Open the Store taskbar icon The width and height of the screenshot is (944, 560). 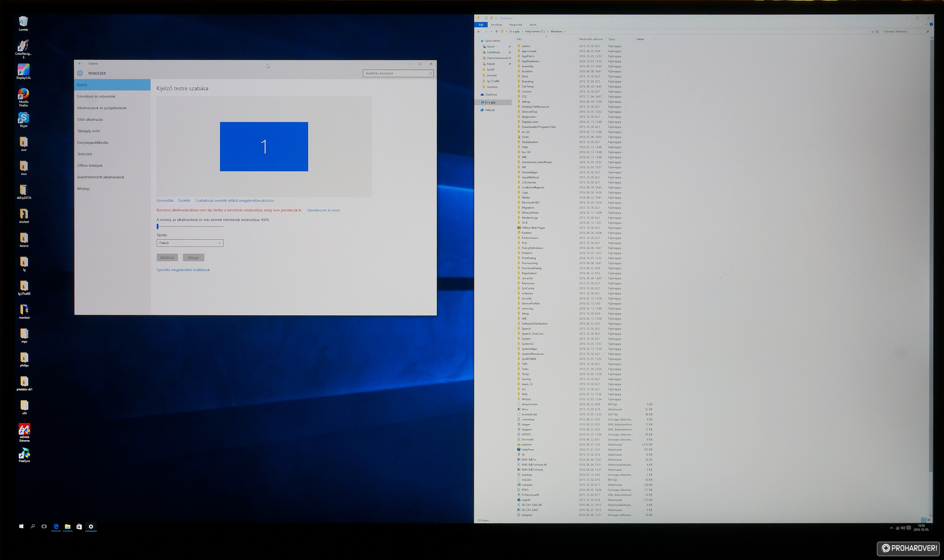[x=79, y=526]
